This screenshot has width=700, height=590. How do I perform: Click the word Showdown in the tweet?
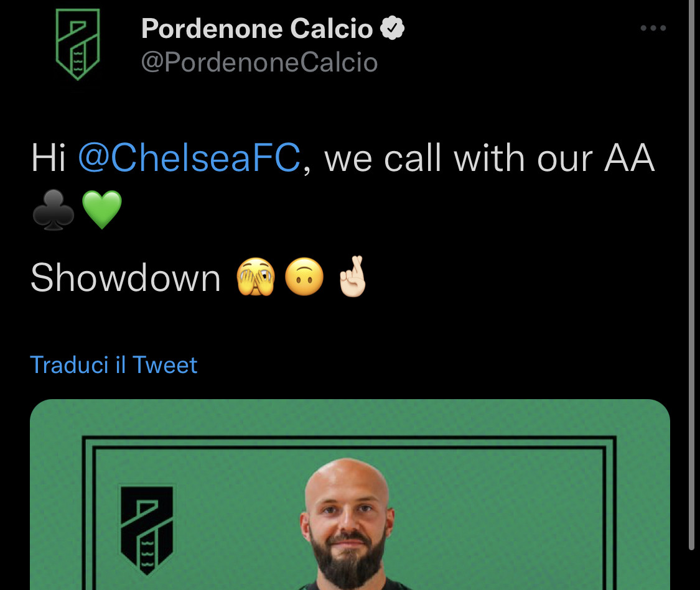click(x=126, y=278)
